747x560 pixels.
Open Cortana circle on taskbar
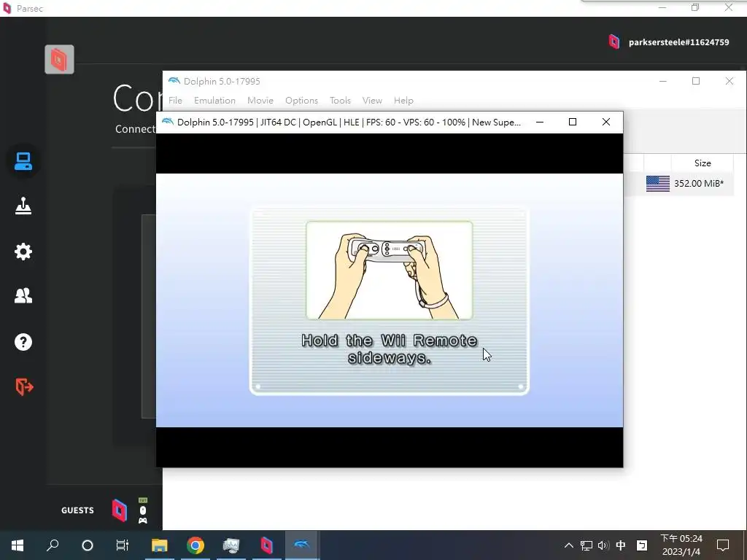coord(88,545)
